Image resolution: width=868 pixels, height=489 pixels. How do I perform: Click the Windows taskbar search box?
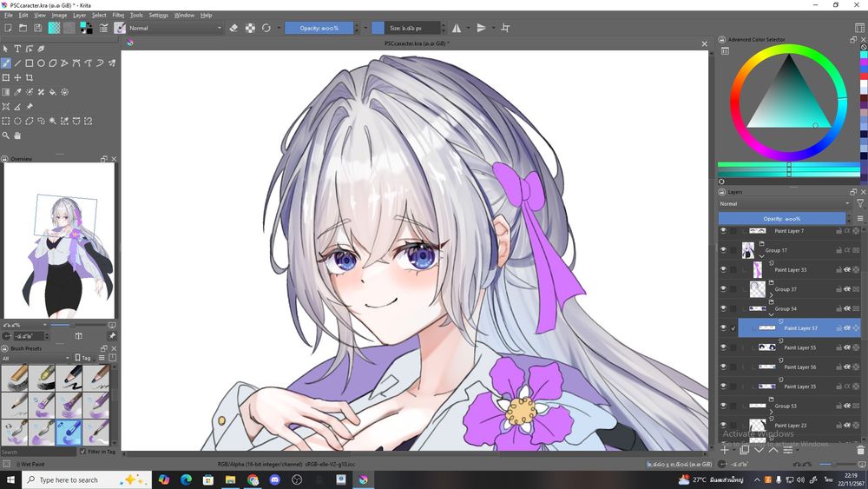[x=88, y=479]
